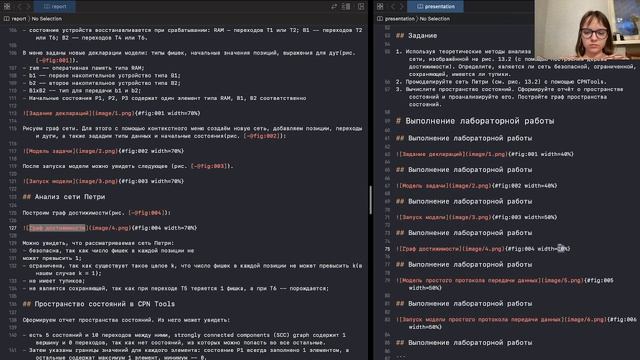Click the book icon beside presentation breadcrumb
The width and height of the screenshot is (640, 360).
click(380, 19)
